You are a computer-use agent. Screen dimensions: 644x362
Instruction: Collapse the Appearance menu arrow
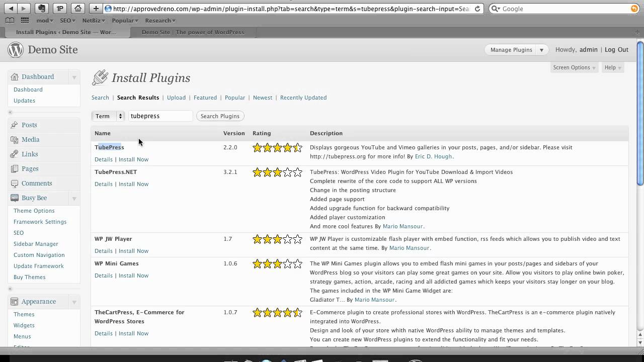pyautogui.click(x=74, y=302)
